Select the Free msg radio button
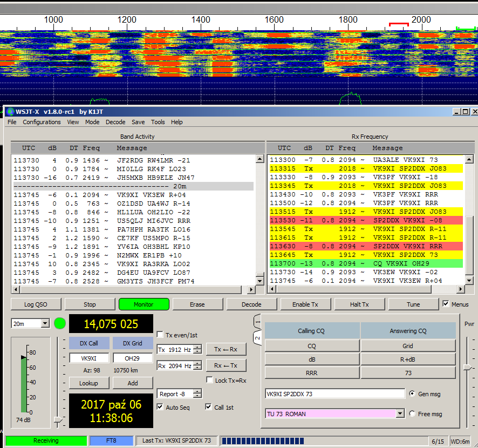 tap(413, 414)
